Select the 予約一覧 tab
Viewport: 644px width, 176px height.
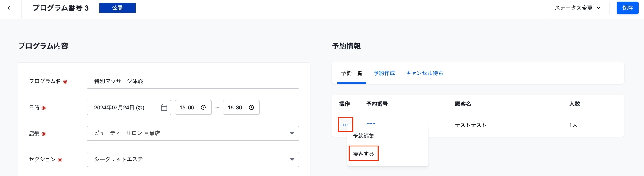(x=352, y=73)
